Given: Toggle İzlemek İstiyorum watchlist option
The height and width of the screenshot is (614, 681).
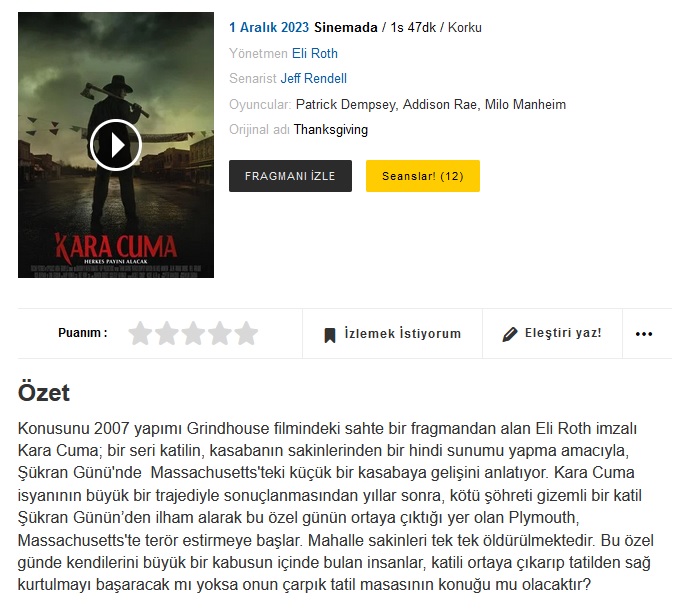Looking at the screenshot, I should 393,333.
